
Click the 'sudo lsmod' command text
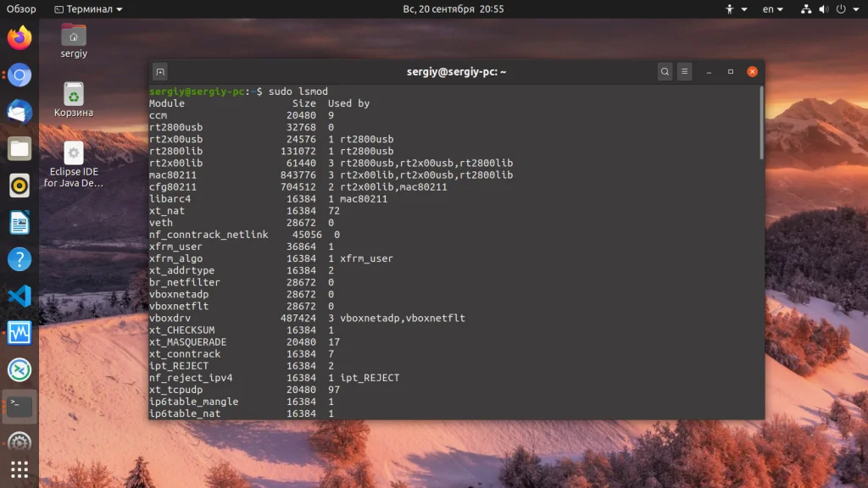[x=298, y=91]
